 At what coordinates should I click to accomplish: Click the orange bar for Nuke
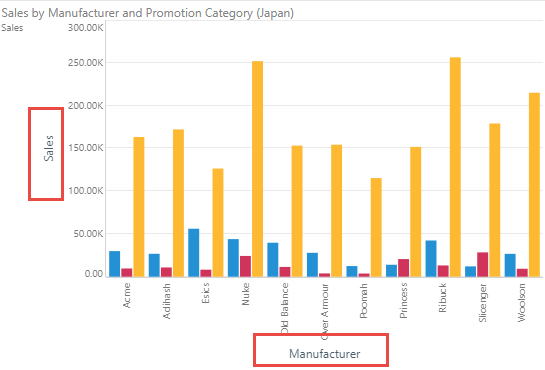click(x=258, y=169)
